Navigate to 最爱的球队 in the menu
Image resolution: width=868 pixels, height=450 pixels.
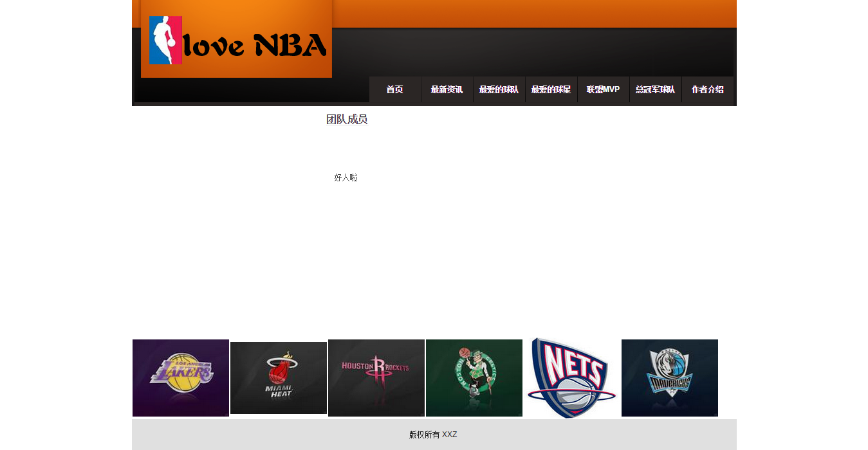coord(499,90)
